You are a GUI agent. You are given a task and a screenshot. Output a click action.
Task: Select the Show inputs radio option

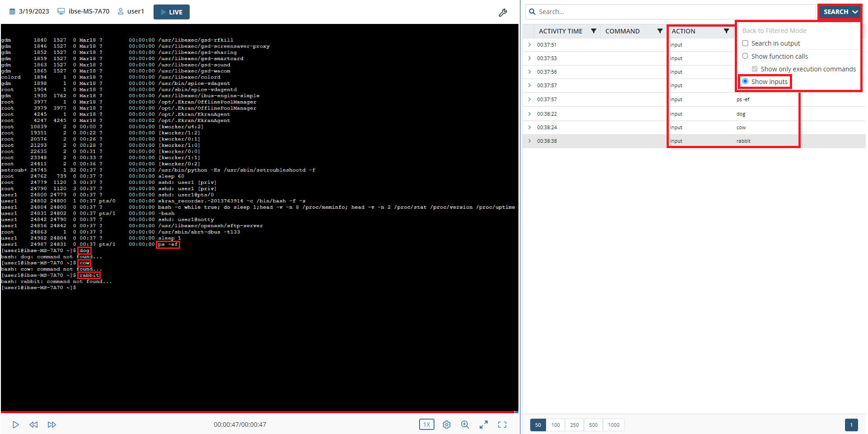pos(745,81)
